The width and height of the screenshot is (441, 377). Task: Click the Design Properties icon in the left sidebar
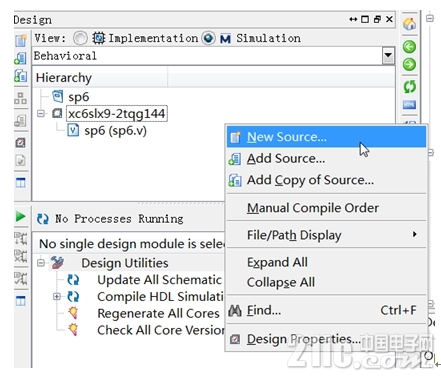20,143
